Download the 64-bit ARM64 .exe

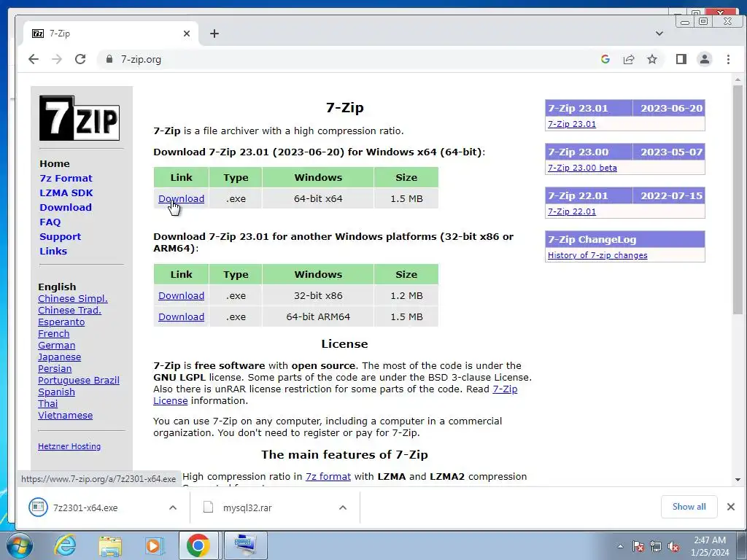181,316
